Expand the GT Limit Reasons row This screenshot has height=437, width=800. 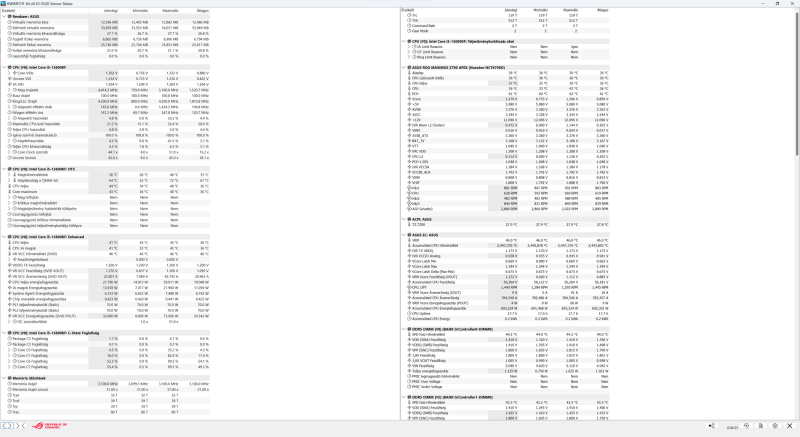[x=409, y=52]
